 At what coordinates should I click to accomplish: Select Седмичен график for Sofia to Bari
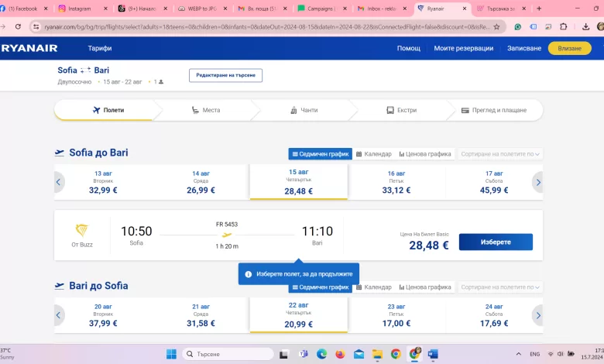[321, 154]
